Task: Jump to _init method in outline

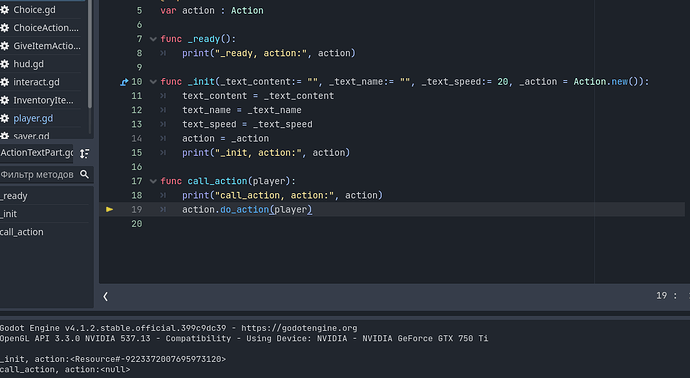Action: point(8,214)
